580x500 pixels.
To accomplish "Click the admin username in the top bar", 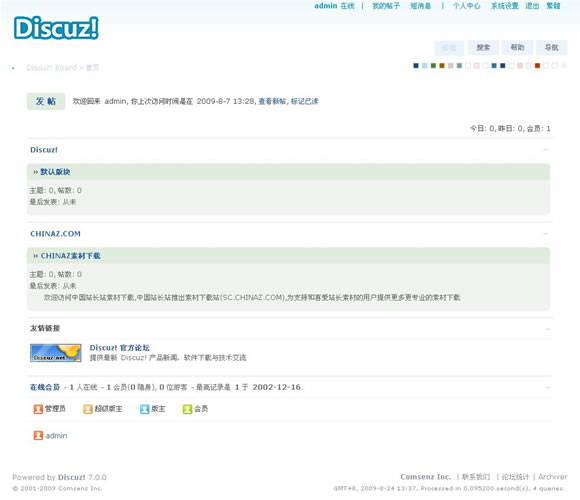I will 326,6.
